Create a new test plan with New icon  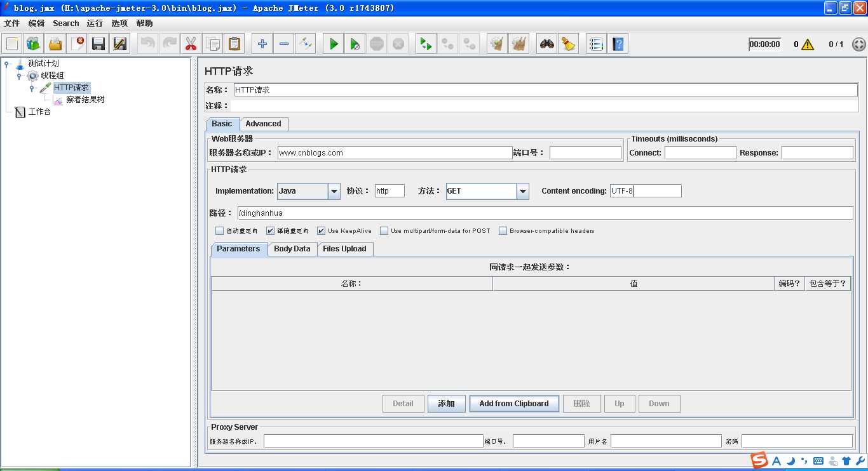pos(12,44)
